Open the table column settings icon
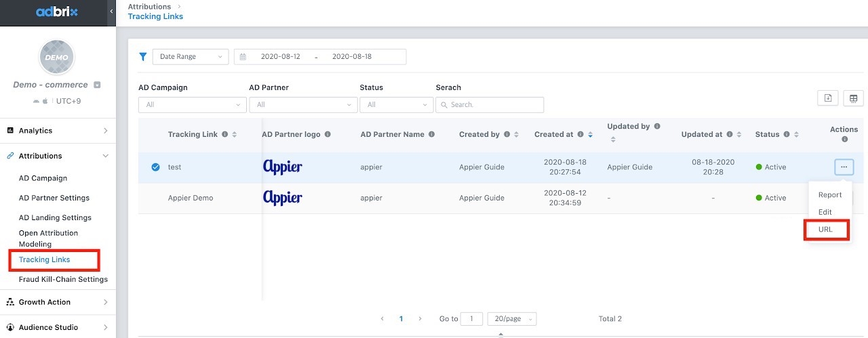Viewport: 868px width, 338px height. point(853,98)
